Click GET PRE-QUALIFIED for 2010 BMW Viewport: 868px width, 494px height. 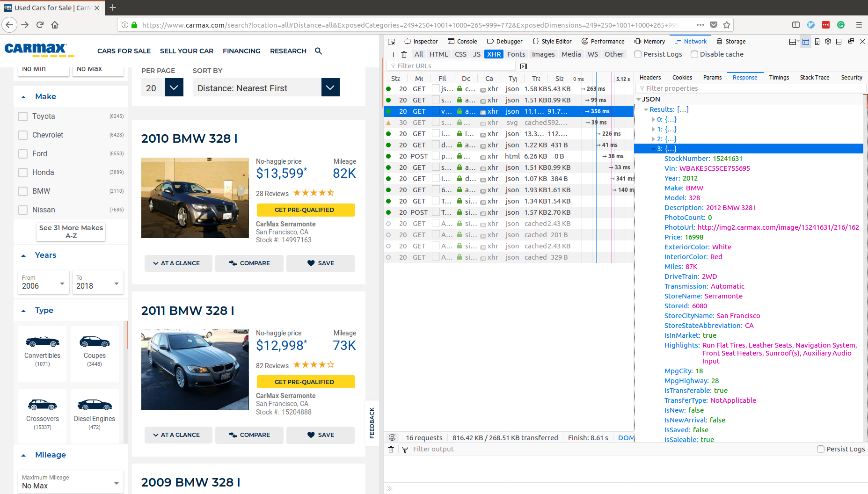(306, 210)
